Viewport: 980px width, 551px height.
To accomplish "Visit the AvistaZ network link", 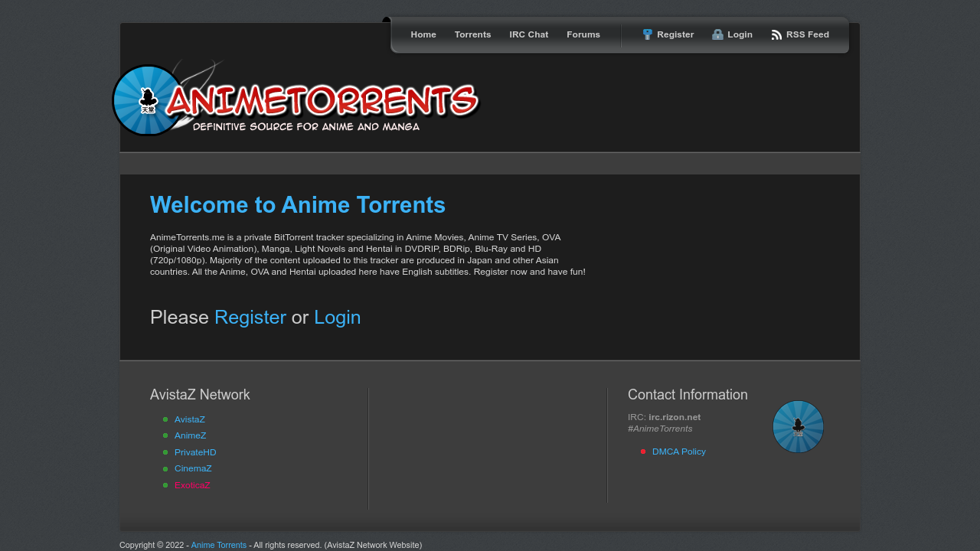I will click(190, 419).
